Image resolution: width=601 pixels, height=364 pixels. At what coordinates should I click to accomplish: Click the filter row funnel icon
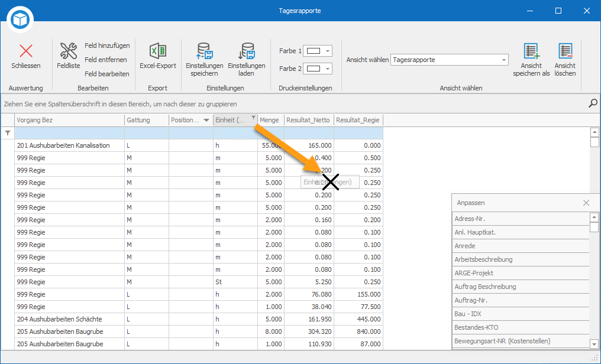tap(8, 133)
